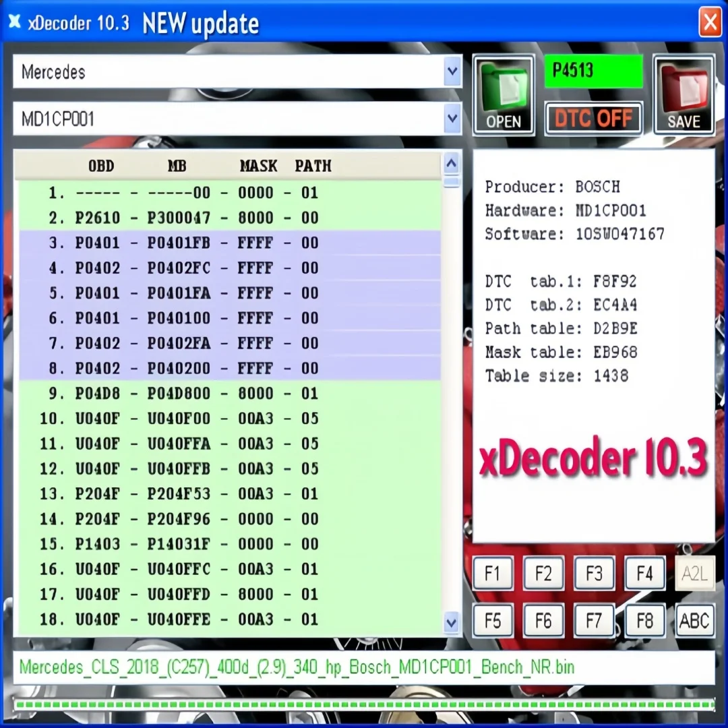The image size is (728, 728).
Task: Click the greyed A2L button
Action: point(694,573)
